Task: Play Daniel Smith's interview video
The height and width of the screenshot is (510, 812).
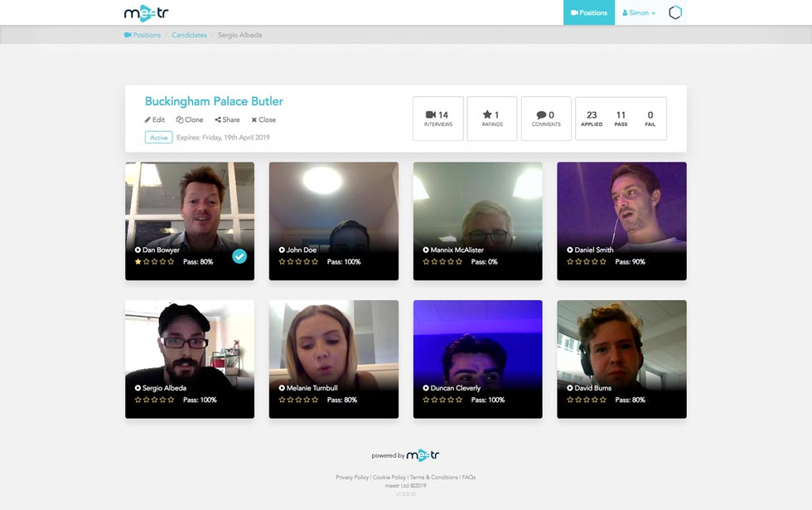Action: (570, 250)
